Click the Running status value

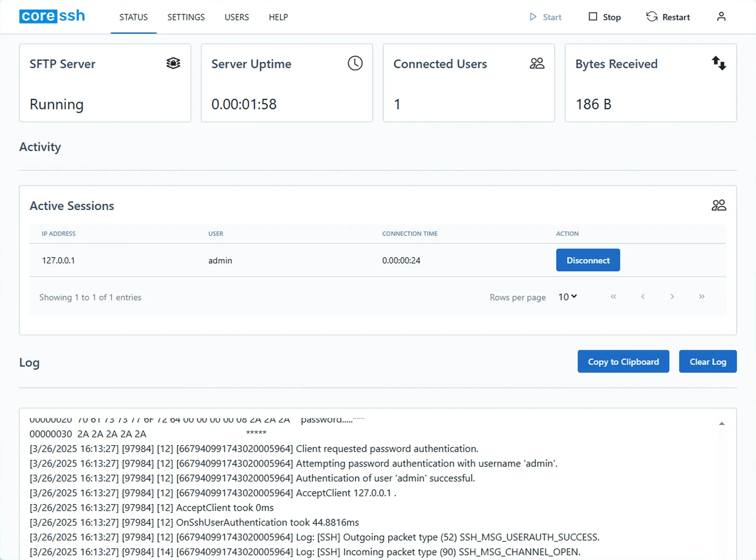point(56,104)
